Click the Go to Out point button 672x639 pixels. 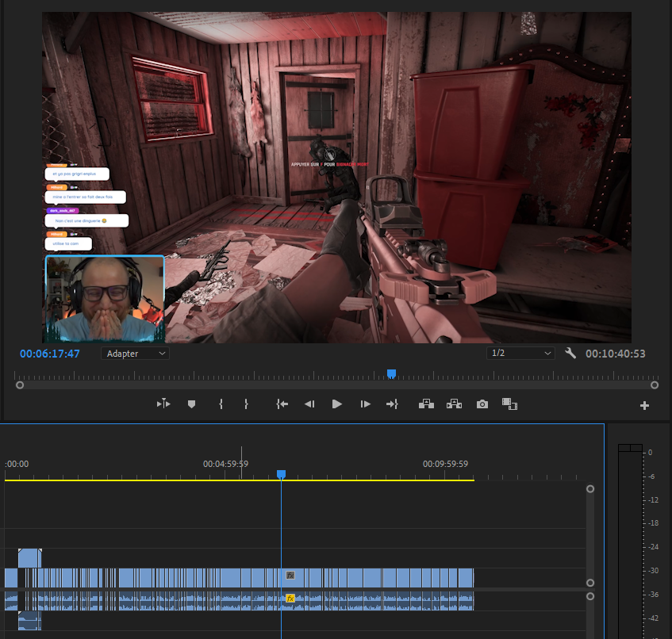click(392, 404)
